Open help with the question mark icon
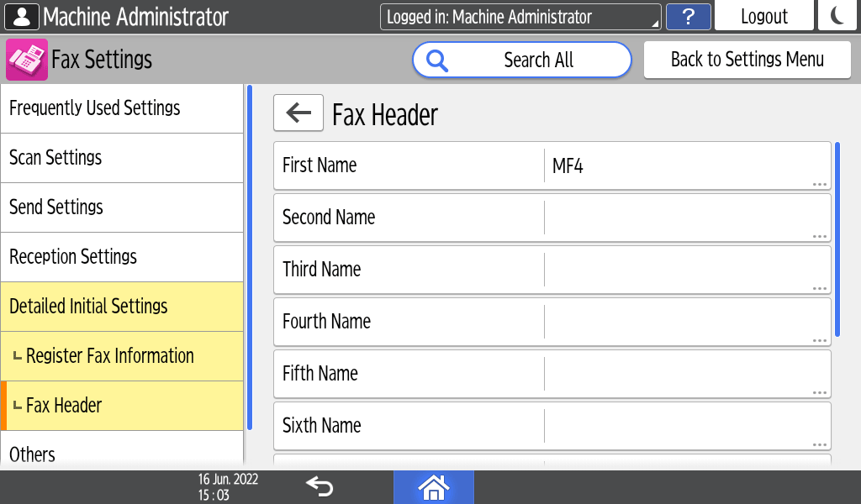Image resolution: width=861 pixels, height=504 pixels. pos(688,17)
